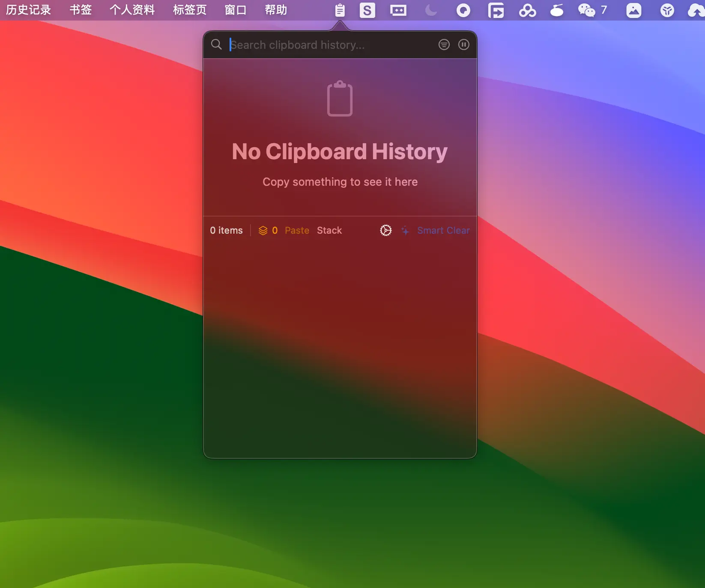
Task: Open the 窗口 menu
Action: (x=236, y=10)
